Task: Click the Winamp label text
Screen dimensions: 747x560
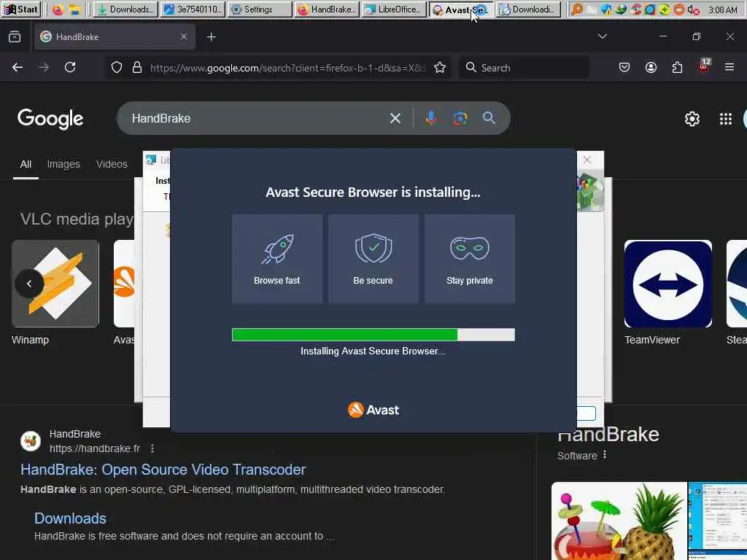Action: coord(30,340)
